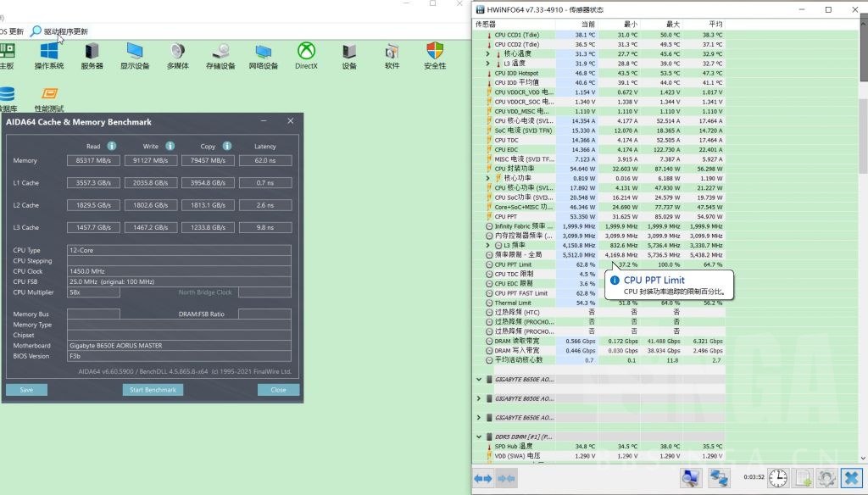Open HWiNFO settings via the gear icon

click(x=826, y=477)
